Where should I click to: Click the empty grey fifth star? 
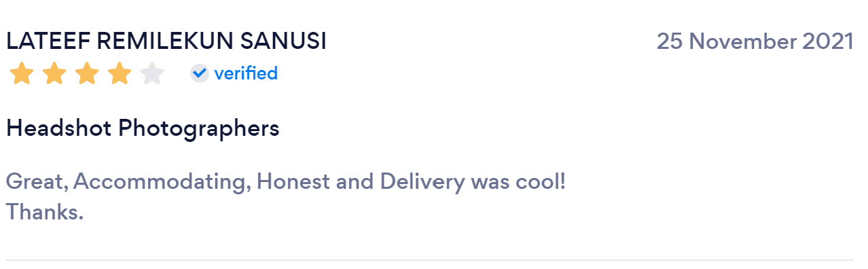point(152,73)
